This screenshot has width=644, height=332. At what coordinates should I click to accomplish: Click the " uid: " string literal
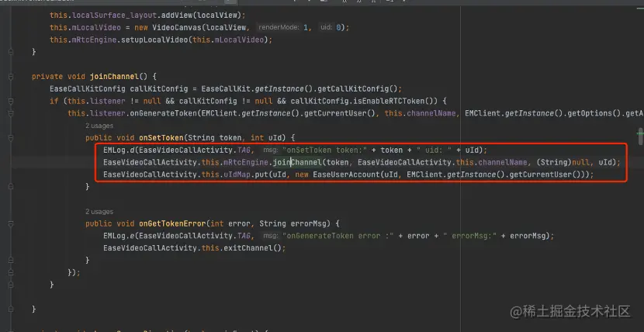(x=434, y=150)
